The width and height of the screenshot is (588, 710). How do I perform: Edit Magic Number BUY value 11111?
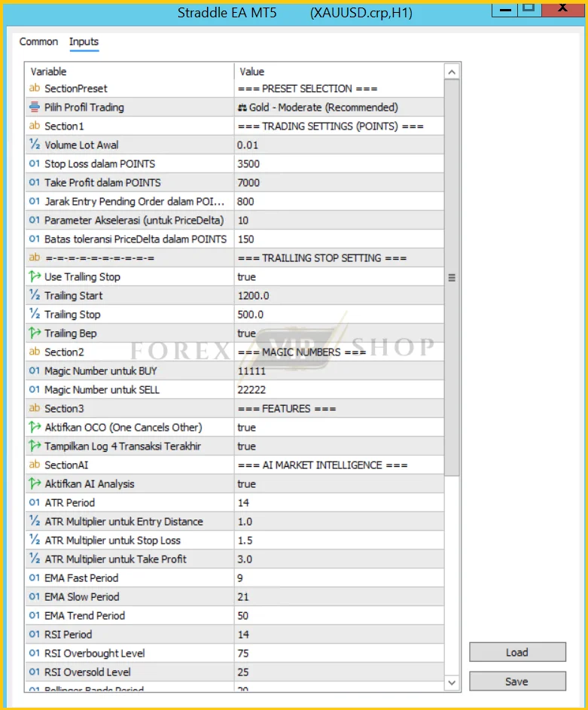click(x=339, y=371)
